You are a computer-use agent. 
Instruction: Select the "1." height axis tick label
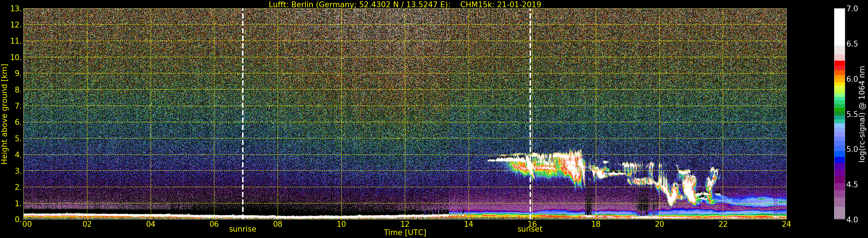(x=18, y=203)
